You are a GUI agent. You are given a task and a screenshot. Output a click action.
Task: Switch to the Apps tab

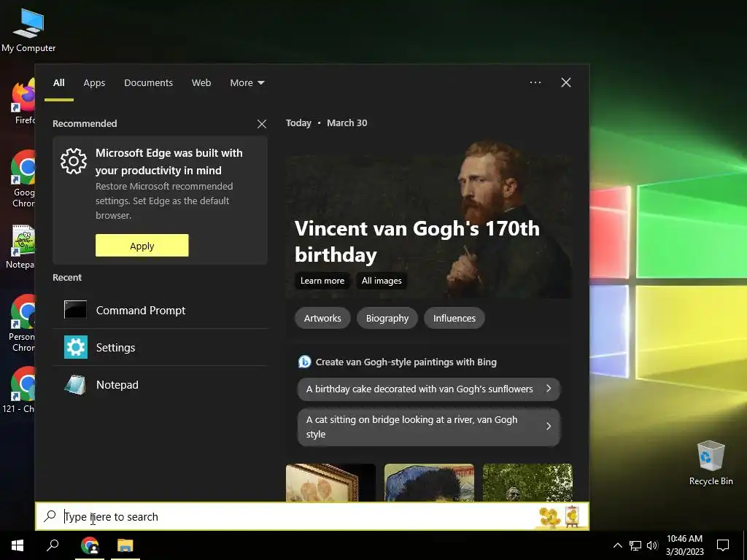click(94, 83)
